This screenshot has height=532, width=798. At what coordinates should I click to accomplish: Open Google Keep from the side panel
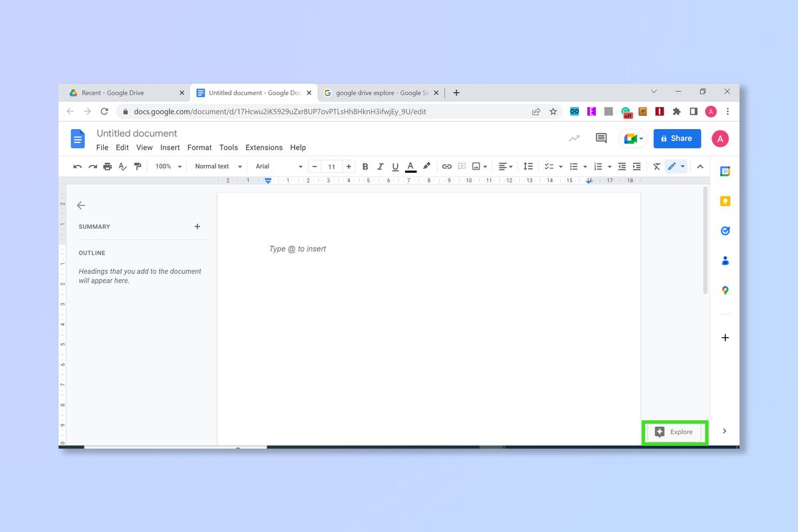point(724,200)
